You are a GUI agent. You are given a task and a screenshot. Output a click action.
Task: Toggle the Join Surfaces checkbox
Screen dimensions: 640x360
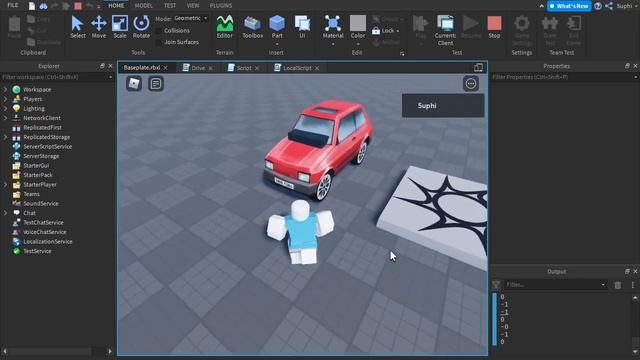(x=159, y=42)
